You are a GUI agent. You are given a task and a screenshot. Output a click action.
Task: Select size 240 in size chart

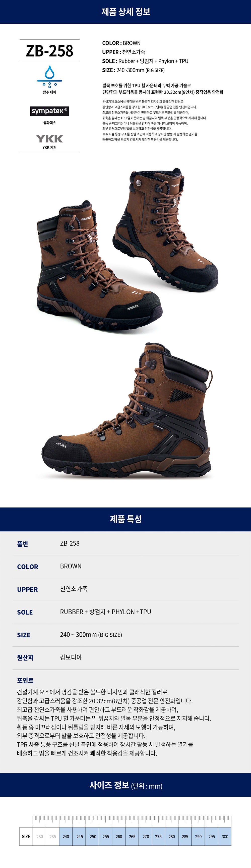66,836
